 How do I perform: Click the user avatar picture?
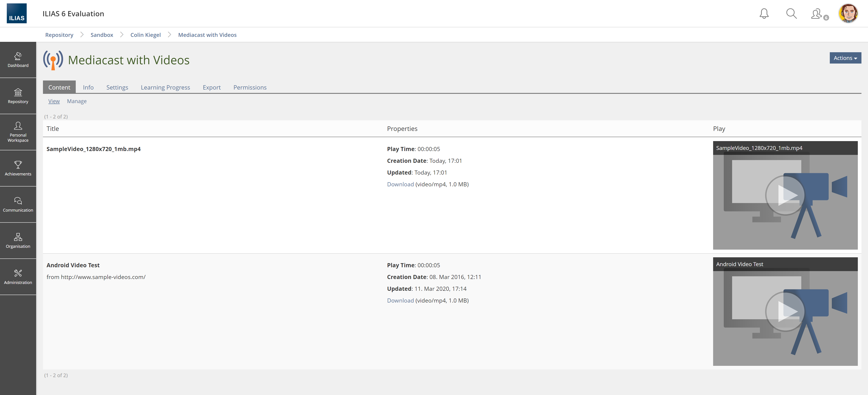click(848, 14)
